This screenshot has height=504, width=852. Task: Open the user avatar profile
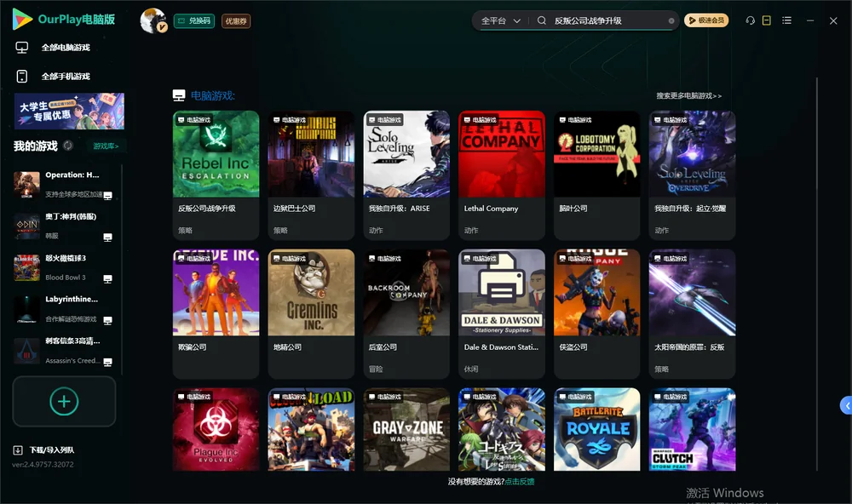153,20
